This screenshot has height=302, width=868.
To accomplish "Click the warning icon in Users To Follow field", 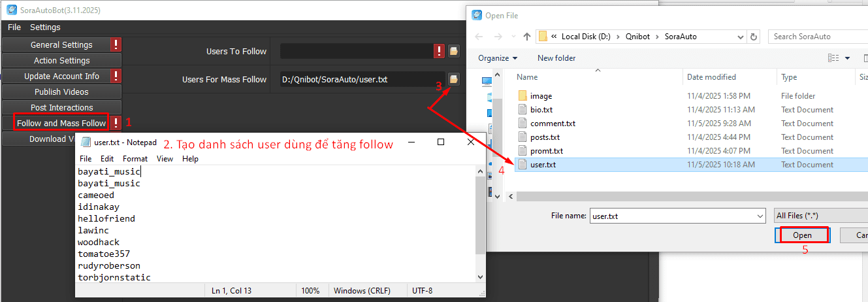I will pyautogui.click(x=440, y=51).
